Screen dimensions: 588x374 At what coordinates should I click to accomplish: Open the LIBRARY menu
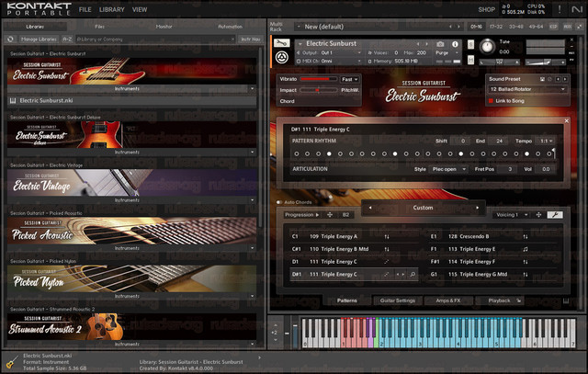tap(112, 10)
